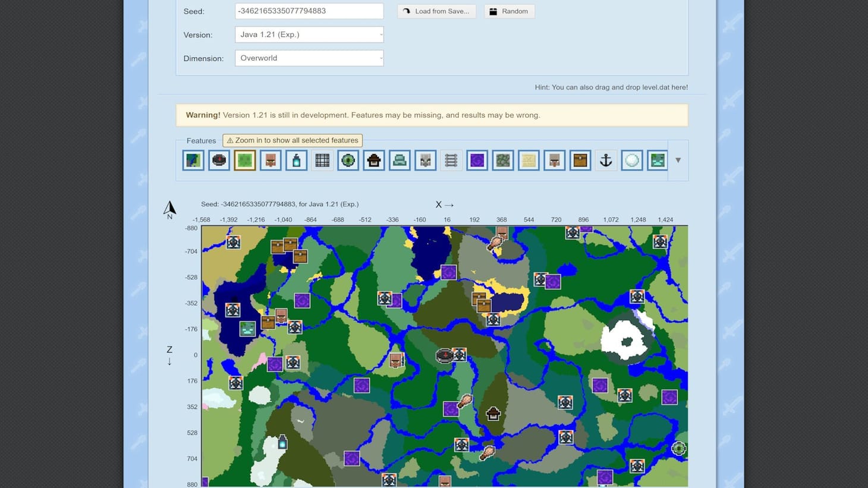Click the eye of ender Strongholds icon
868x488 pixels.
coord(348,160)
